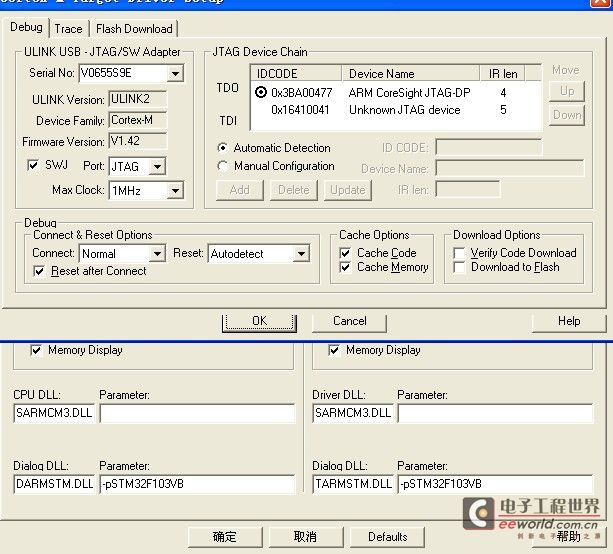Uncheck Reset after Connect
613x554 pixels.
[x=39, y=271]
